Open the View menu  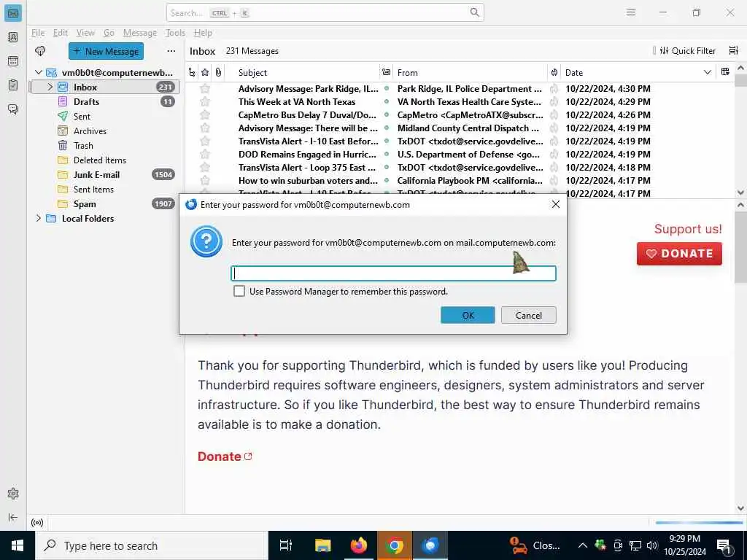click(x=85, y=33)
